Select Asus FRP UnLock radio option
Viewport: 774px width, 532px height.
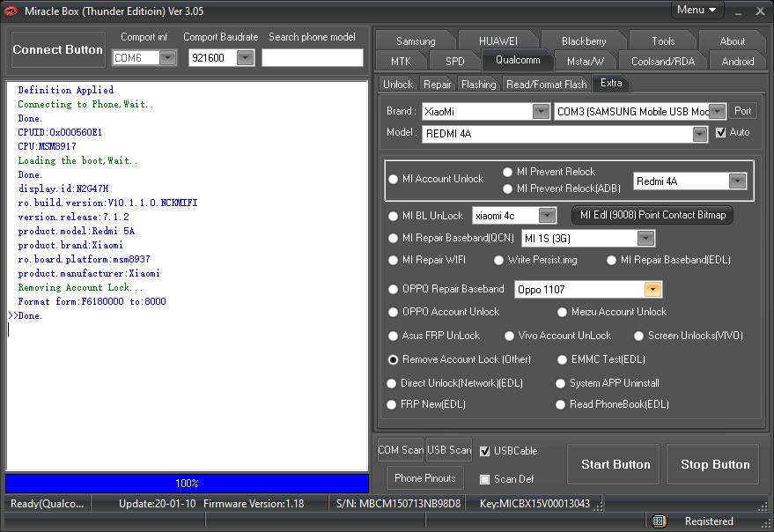393,336
